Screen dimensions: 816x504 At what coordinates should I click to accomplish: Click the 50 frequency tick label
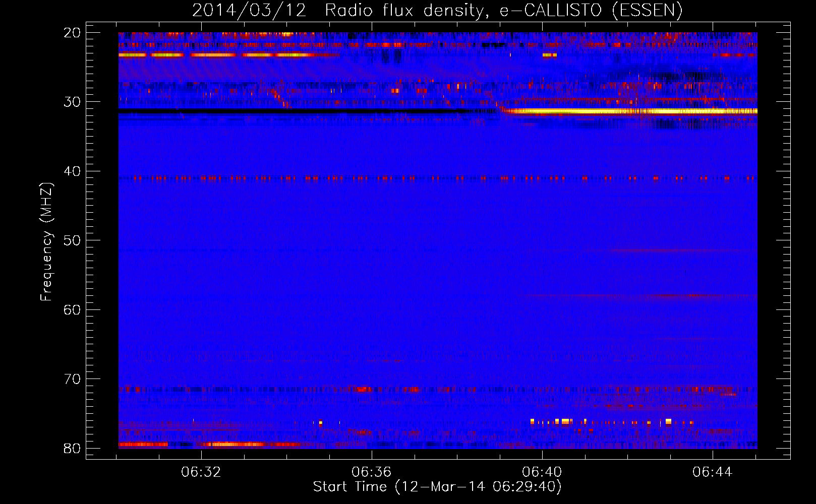pos(72,240)
